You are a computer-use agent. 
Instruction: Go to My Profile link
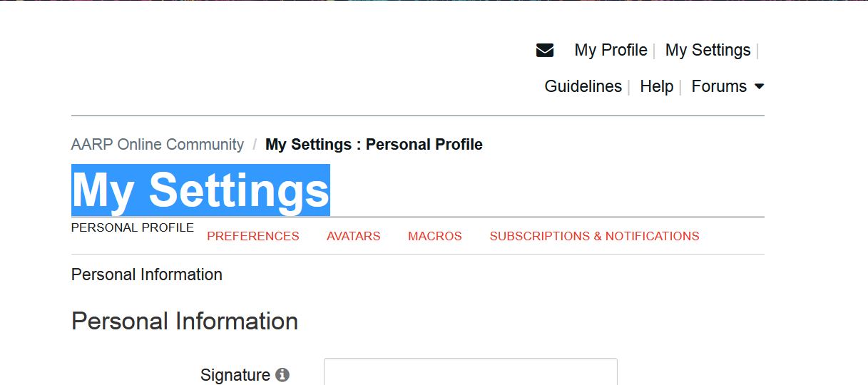(611, 50)
